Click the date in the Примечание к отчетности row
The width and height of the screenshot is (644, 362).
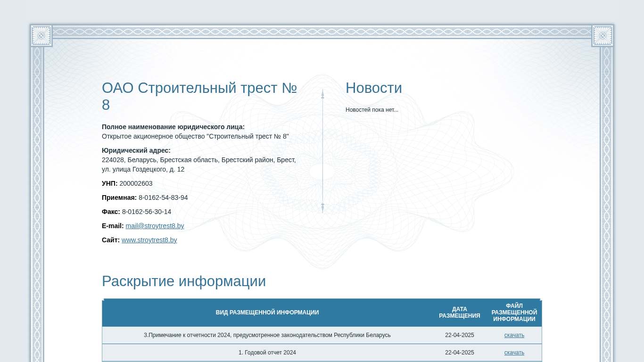tap(459, 335)
